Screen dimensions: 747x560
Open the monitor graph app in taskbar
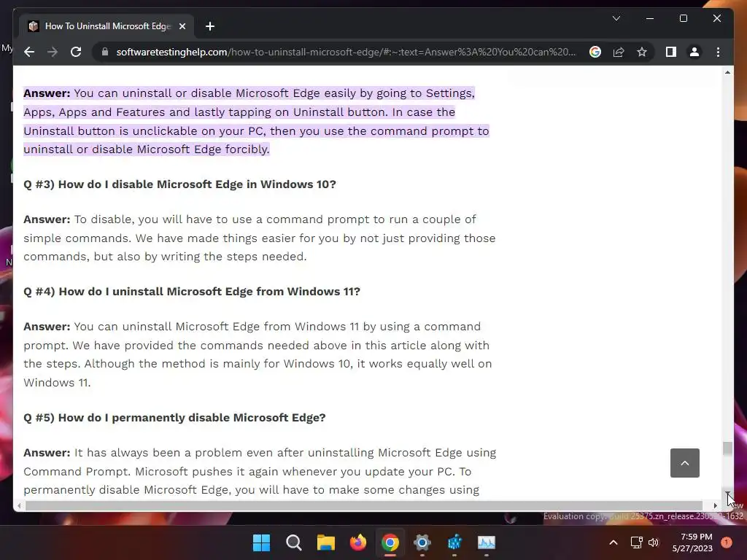pyautogui.click(x=487, y=542)
